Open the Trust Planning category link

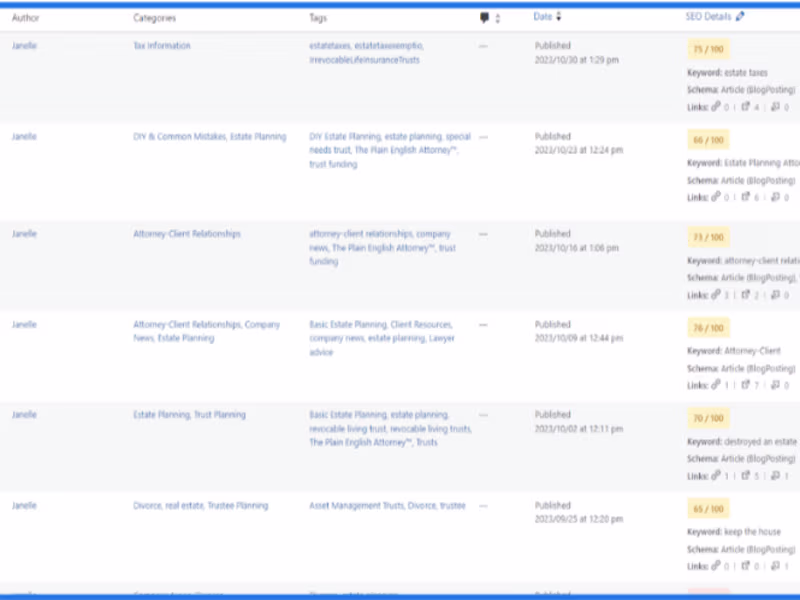pos(220,414)
